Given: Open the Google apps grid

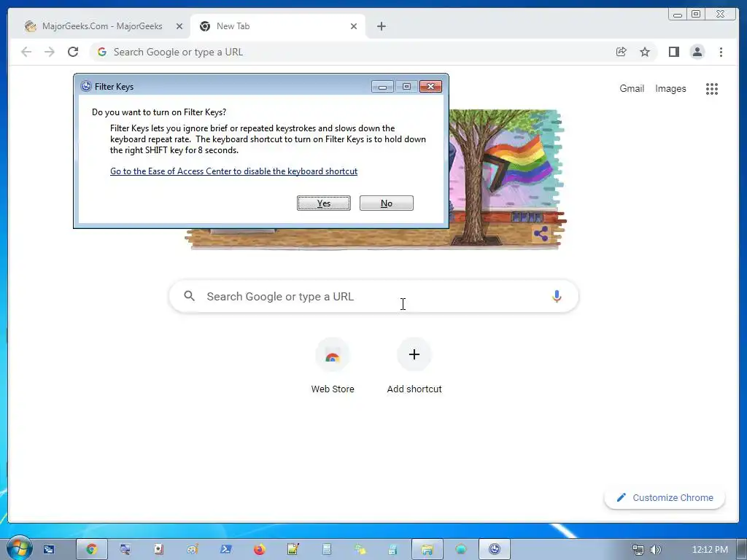Looking at the screenshot, I should point(712,88).
